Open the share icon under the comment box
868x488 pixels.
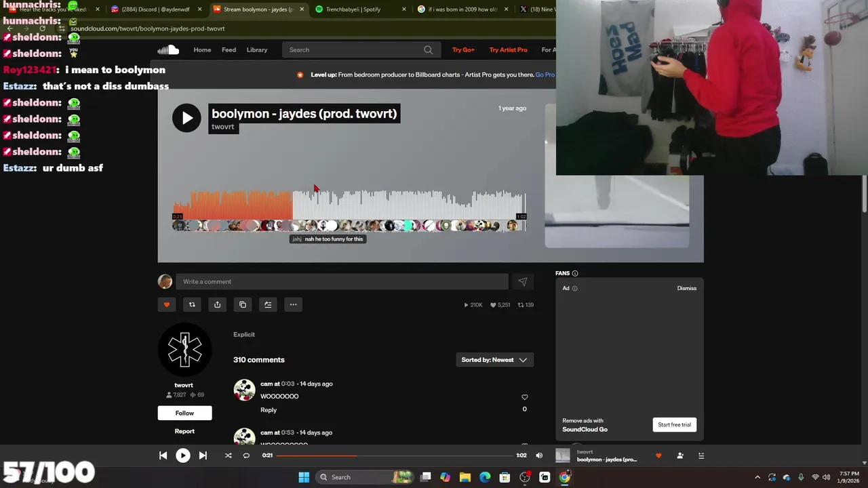pos(217,304)
